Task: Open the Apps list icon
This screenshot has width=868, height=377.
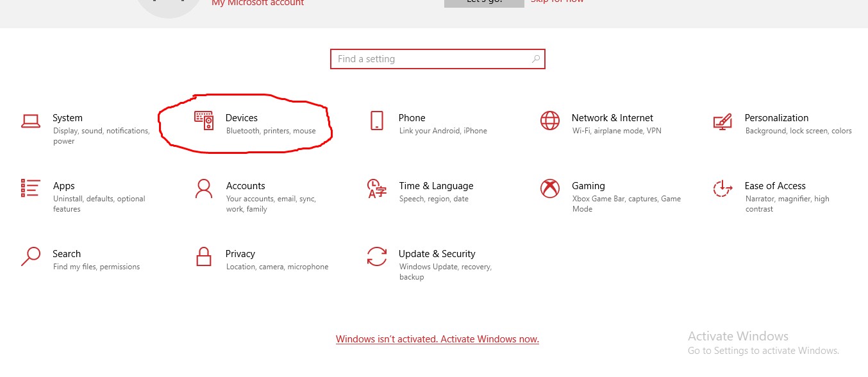Action: 30,188
